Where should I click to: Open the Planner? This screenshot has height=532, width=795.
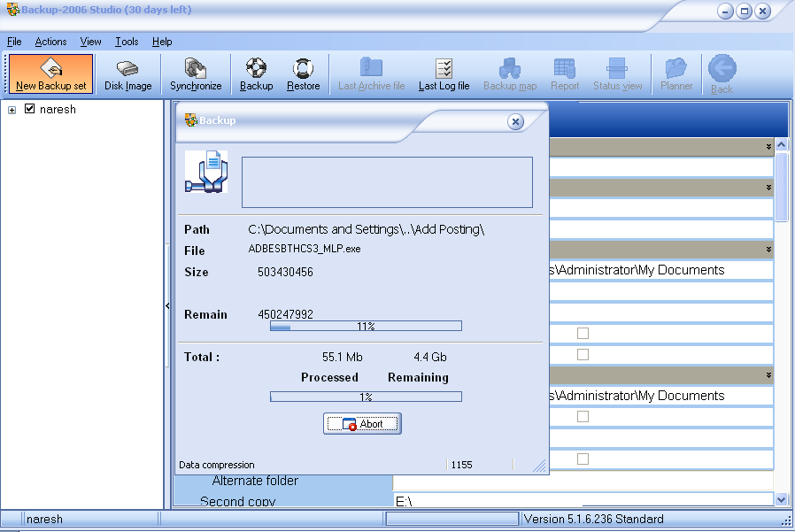coord(676,74)
